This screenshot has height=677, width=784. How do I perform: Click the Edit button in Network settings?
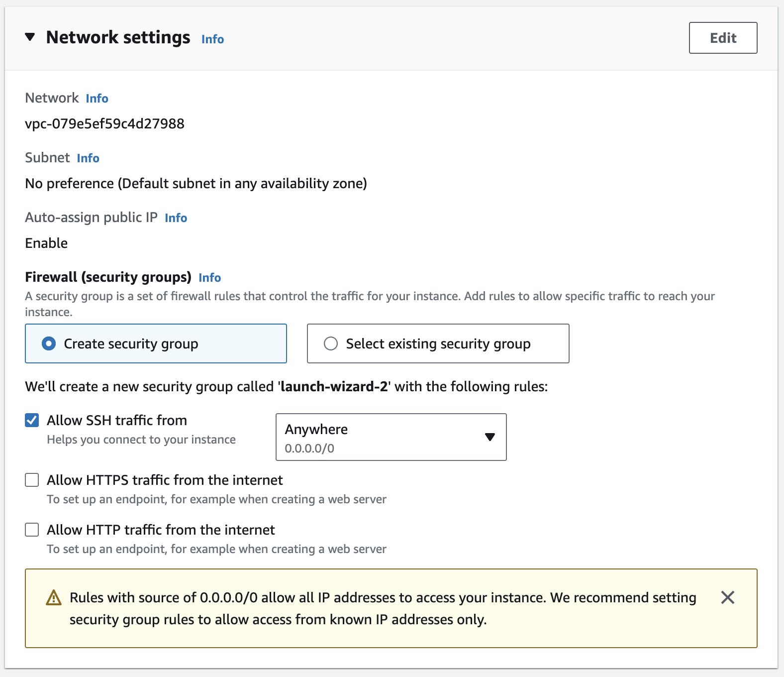tap(723, 38)
